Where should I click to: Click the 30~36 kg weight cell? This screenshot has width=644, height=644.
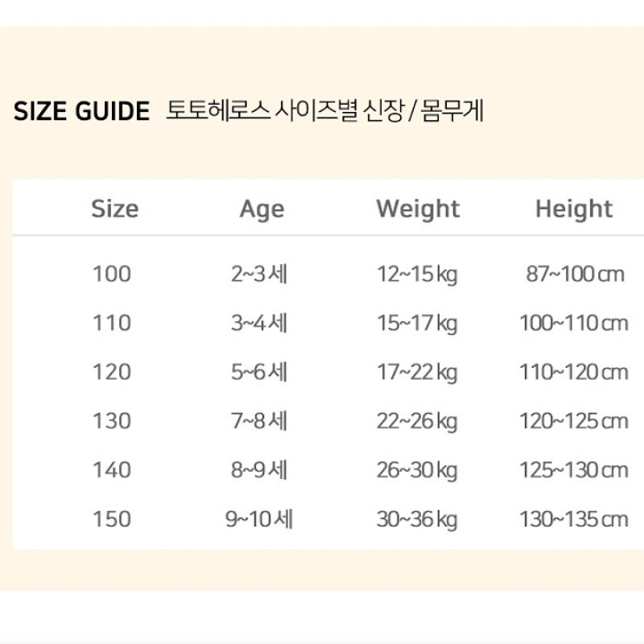coord(417,519)
